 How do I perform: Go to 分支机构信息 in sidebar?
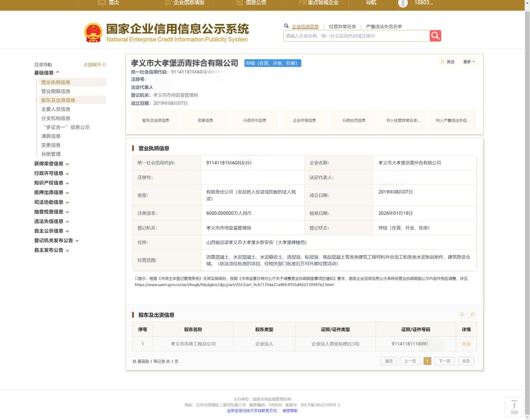coord(56,118)
